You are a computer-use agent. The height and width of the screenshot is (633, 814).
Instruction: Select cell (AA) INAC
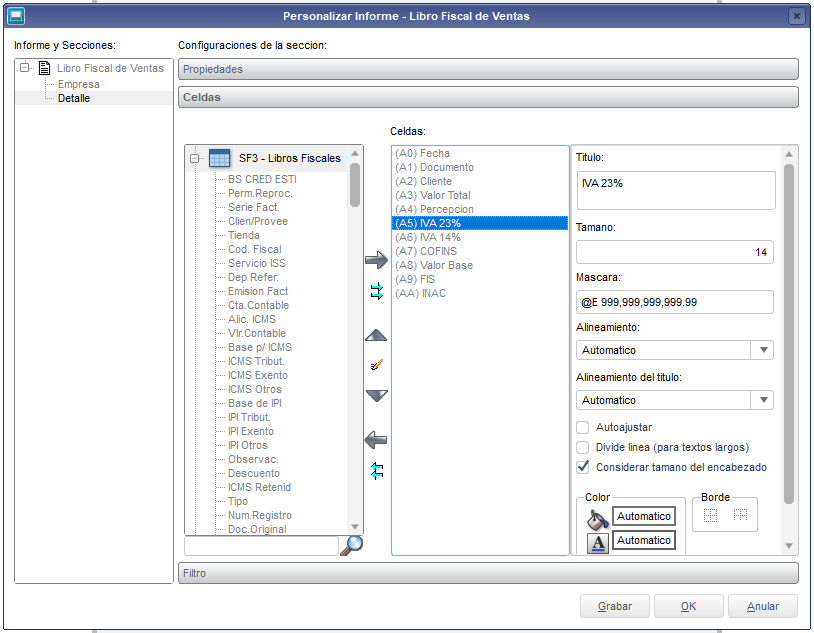point(479,293)
